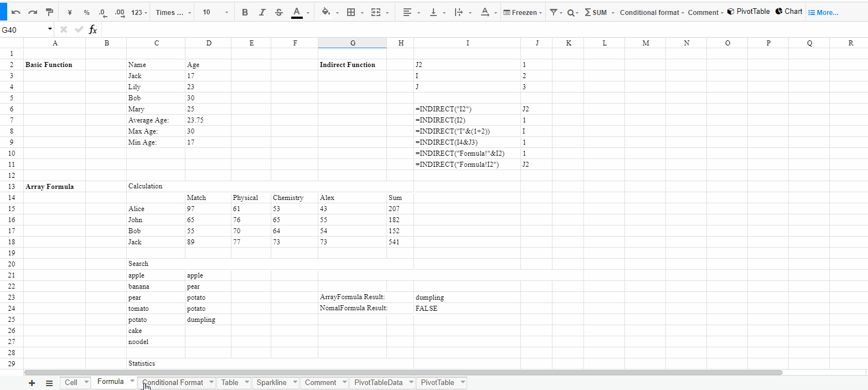868x390 pixels.
Task: Toggle strikethrough formatting
Action: click(279, 12)
